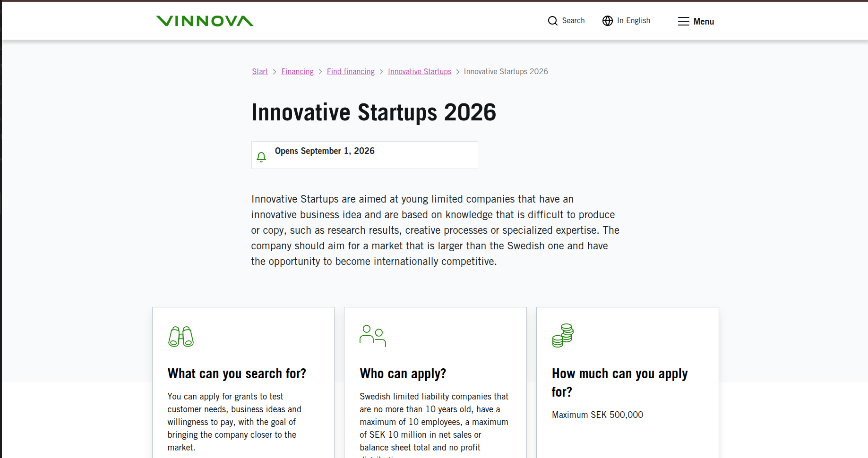Click the Search label in header
This screenshot has width=868, height=458.
point(573,21)
